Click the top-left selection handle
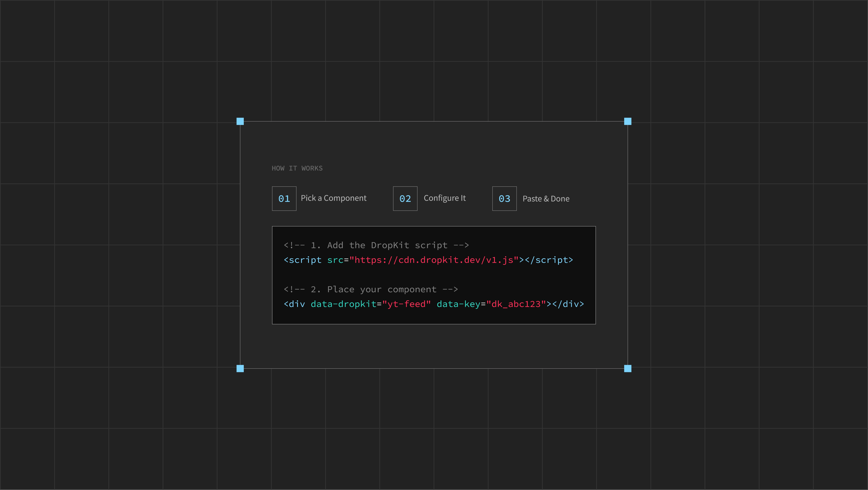Image resolution: width=868 pixels, height=490 pixels. (240, 121)
